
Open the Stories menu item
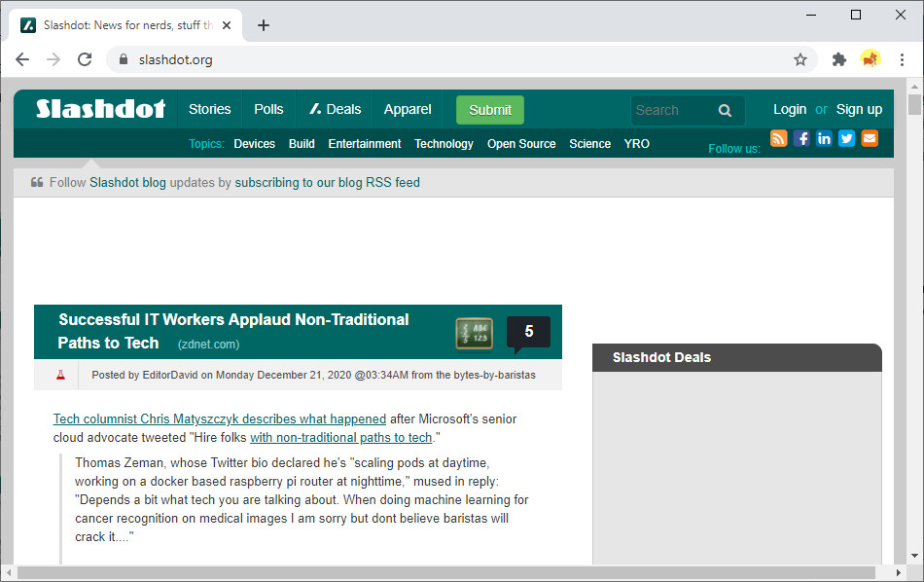(x=210, y=109)
